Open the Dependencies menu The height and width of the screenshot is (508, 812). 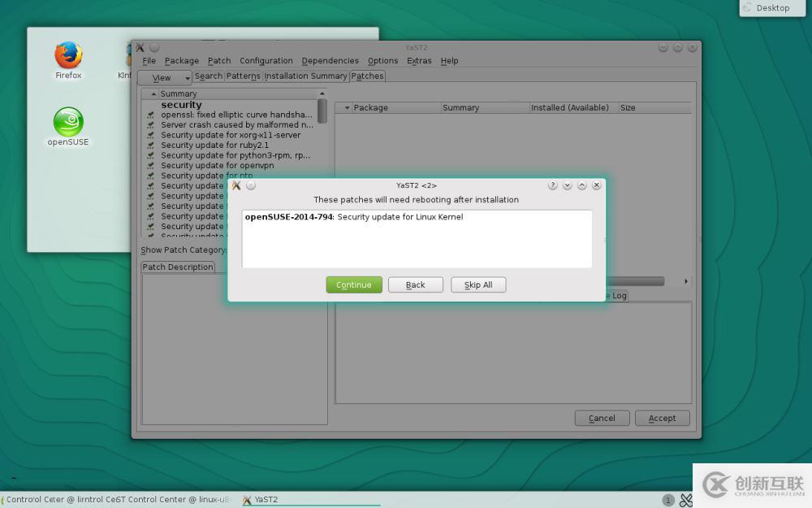pyautogui.click(x=330, y=61)
